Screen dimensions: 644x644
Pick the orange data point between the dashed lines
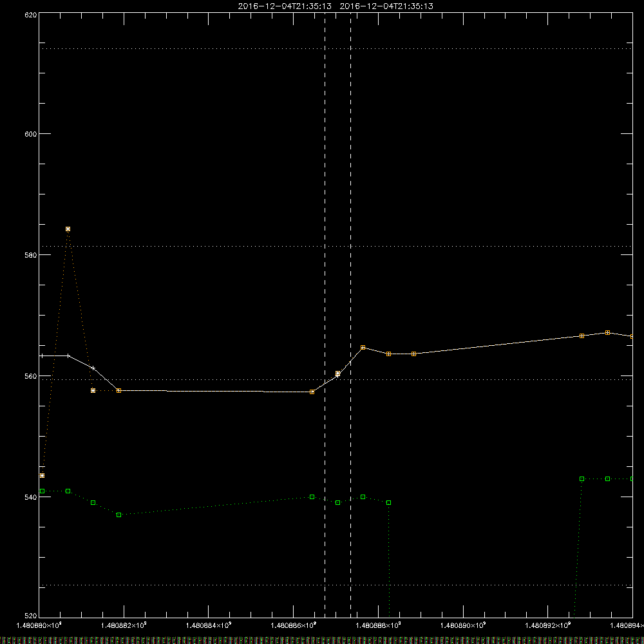point(337,374)
